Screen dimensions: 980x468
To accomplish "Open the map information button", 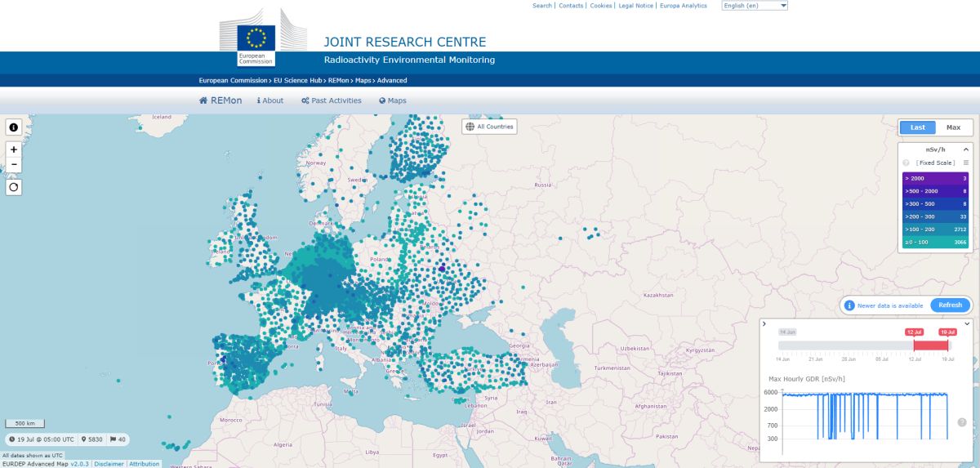I will 14,127.
